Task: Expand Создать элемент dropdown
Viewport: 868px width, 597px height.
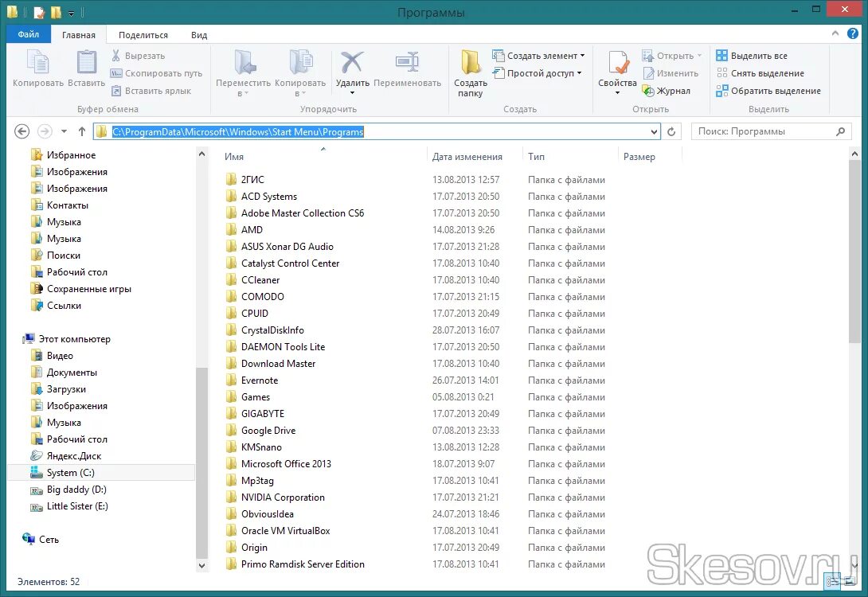Action: (x=538, y=56)
